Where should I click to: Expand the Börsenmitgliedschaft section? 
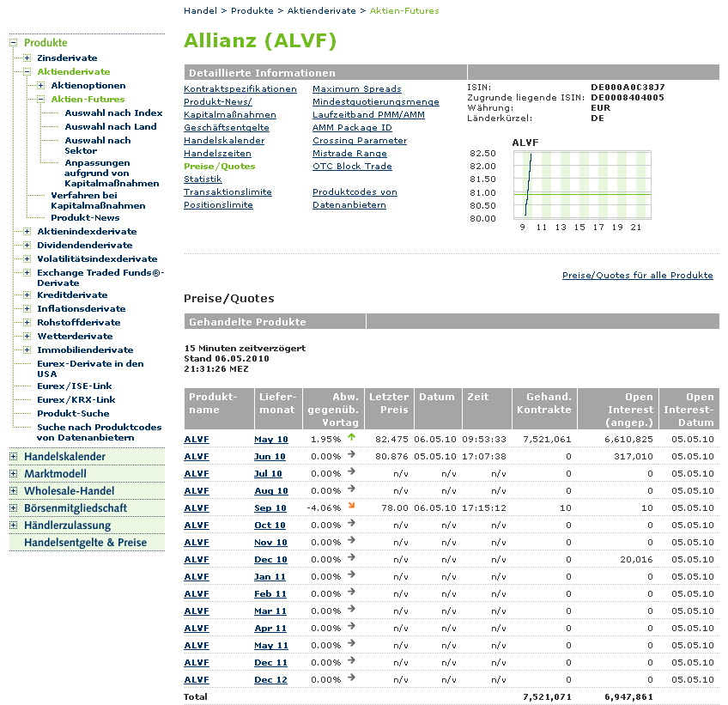14,508
